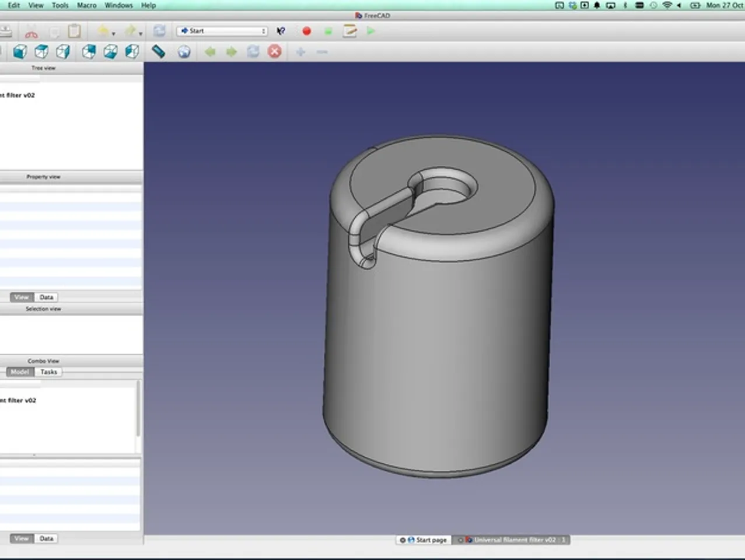745x560 pixels.
Task: Select the isometric view icon
Action: coord(20,52)
